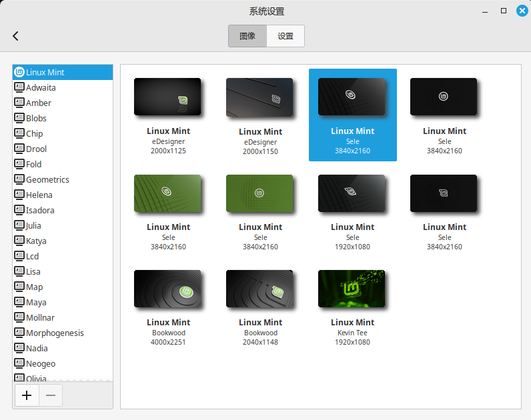Screen dimensions: 531x420
Task: Go back using the back arrow
Action: pyautogui.click(x=15, y=36)
